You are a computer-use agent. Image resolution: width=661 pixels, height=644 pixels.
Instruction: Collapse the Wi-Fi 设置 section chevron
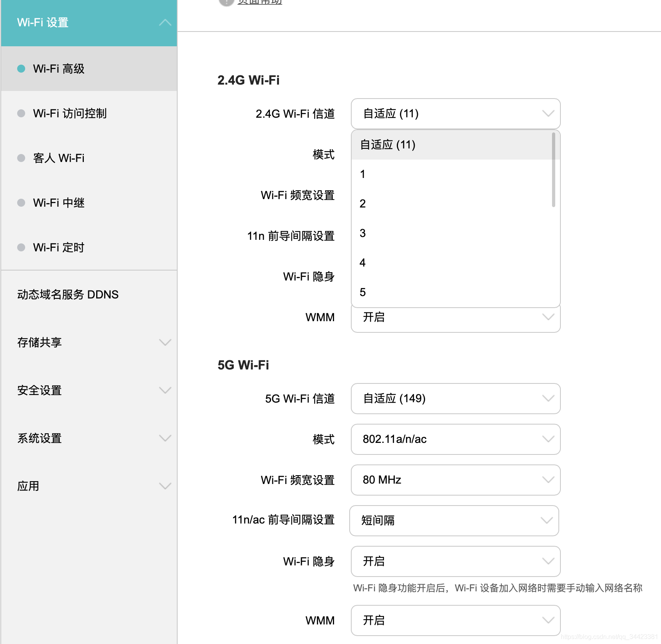point(165,23)
